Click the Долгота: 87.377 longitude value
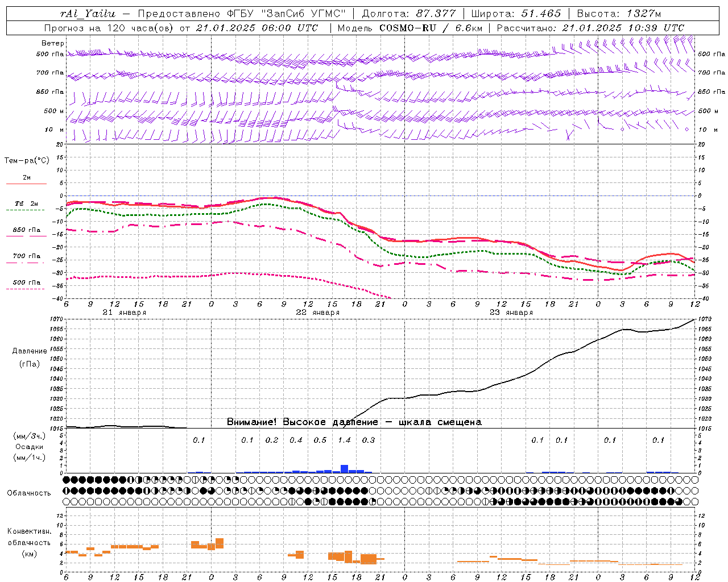728x582 pixels. (x=408, y=14)
